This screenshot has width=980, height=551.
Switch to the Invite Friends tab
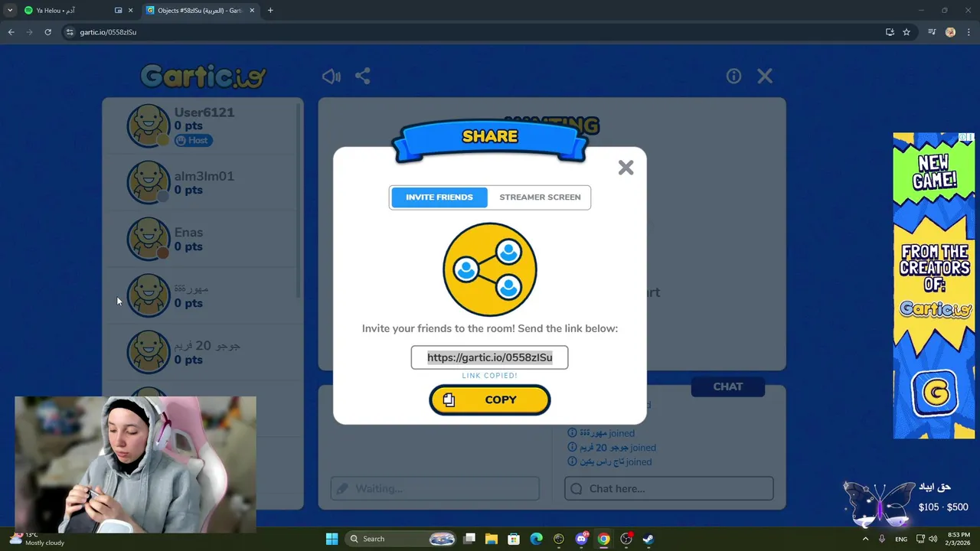(x=439, y=197)
